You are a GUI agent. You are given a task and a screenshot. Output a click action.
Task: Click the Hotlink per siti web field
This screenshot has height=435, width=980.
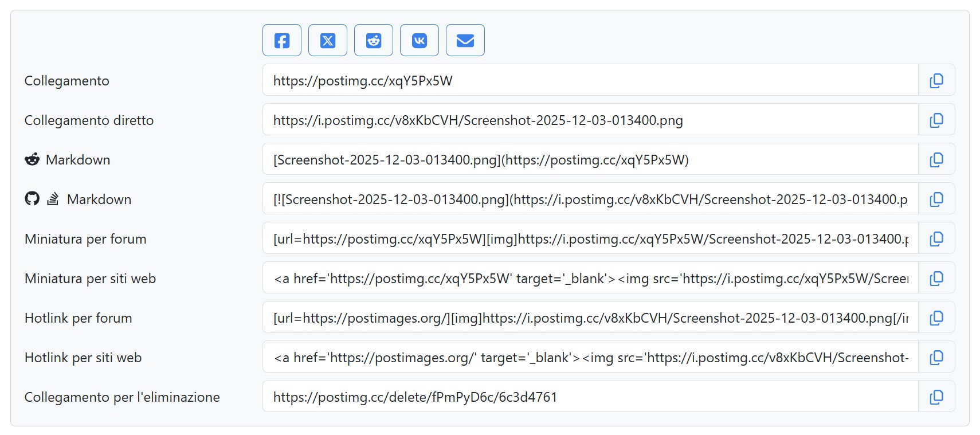[590, 357]
